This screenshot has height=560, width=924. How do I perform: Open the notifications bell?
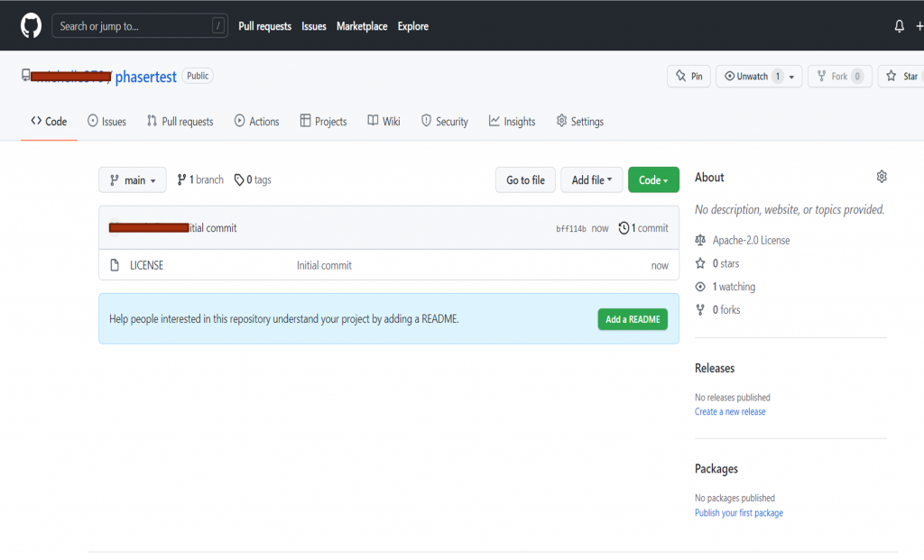click(900, 26)
